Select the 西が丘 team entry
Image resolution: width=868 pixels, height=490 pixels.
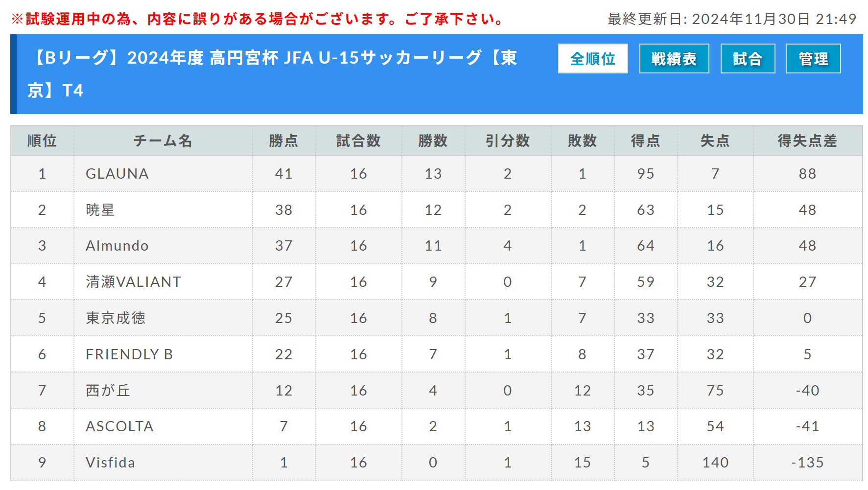[x=108, y=391]
